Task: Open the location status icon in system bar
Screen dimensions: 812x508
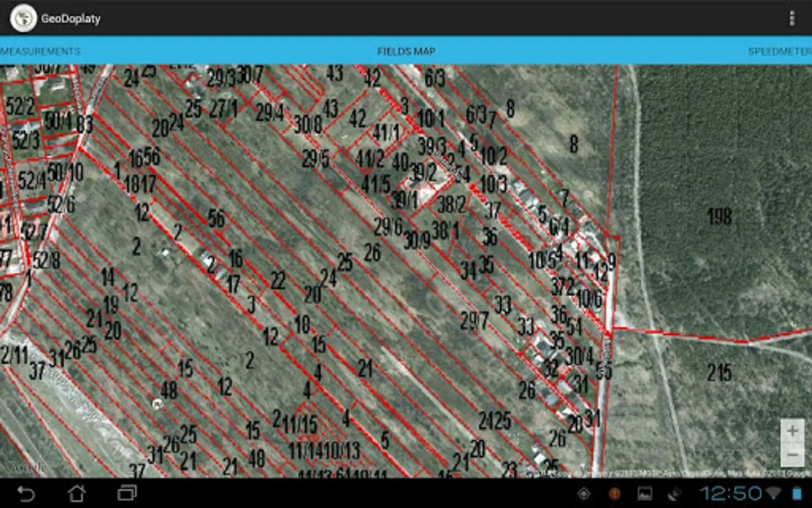Action: pyautogui.click(x=584, y=494)
